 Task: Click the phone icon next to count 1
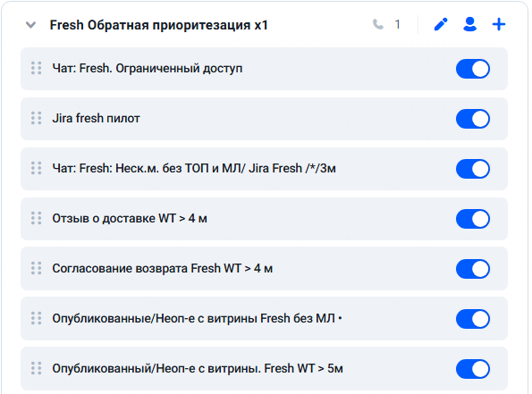tap(378, 24)
